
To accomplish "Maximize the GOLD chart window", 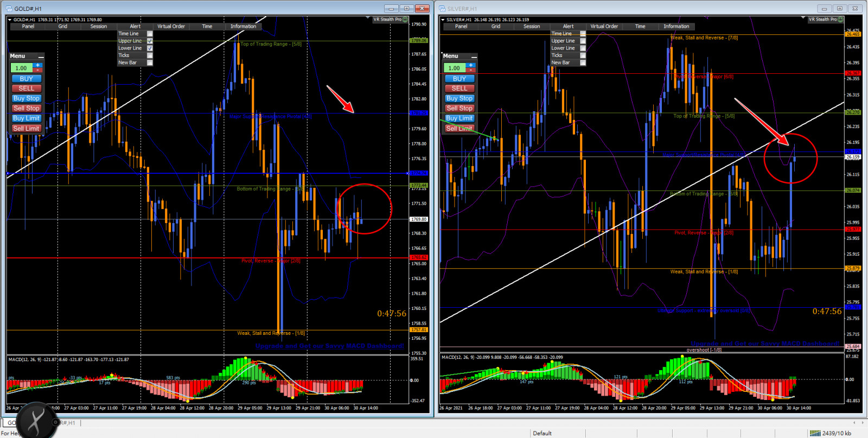I will pyautogui.click(x=406, y=8).
